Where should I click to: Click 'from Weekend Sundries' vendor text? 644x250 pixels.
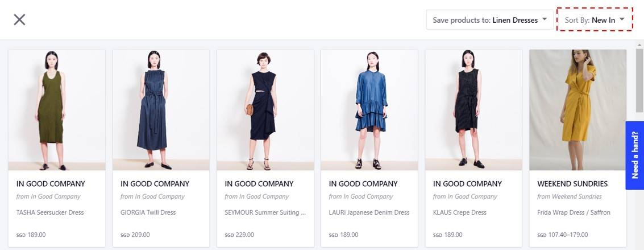(x=569, y=196)
